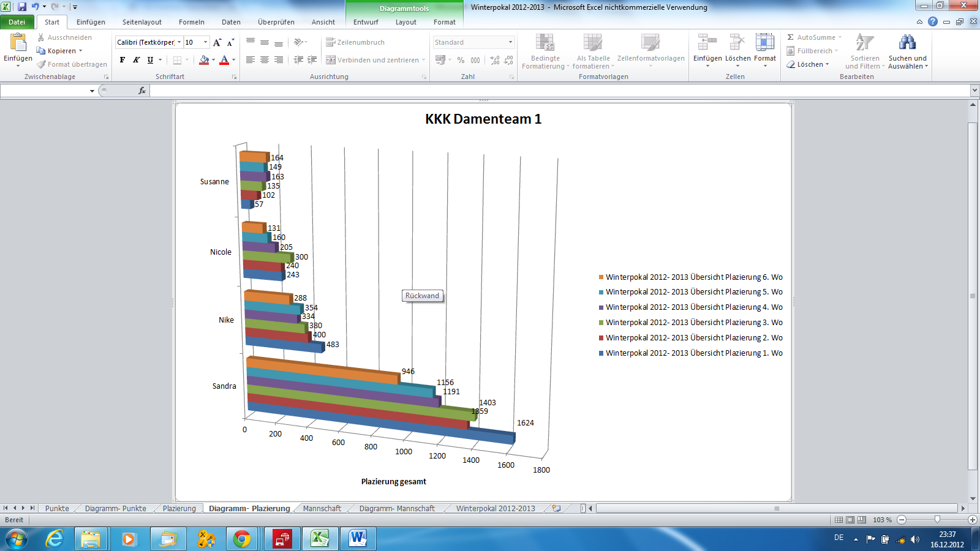This screenshot has height=551, width=980.
Task: Open Suchen und Auswählen binoculars
Action: tap(907, 43)
